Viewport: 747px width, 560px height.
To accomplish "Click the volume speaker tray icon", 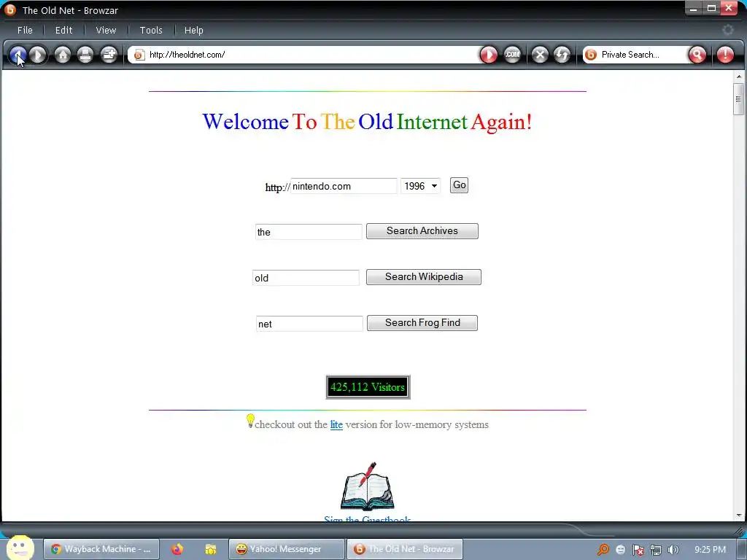I will (673, 550).
